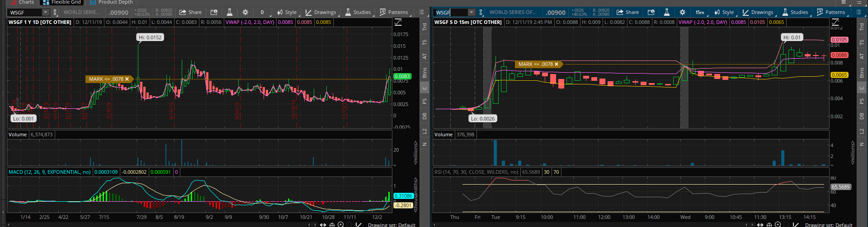Open the Style dropdown on left chart

(287, 12)
